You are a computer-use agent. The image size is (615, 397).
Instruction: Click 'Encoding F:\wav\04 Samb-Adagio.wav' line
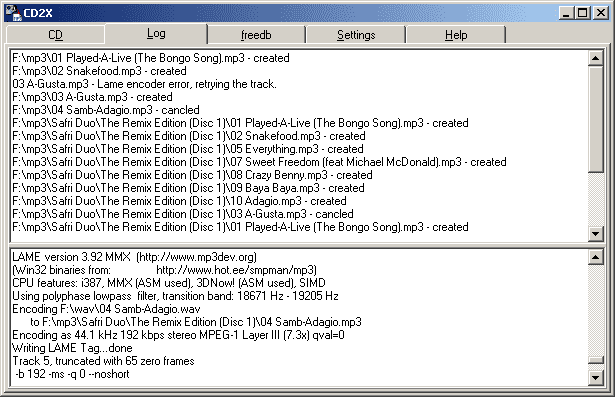106,309
